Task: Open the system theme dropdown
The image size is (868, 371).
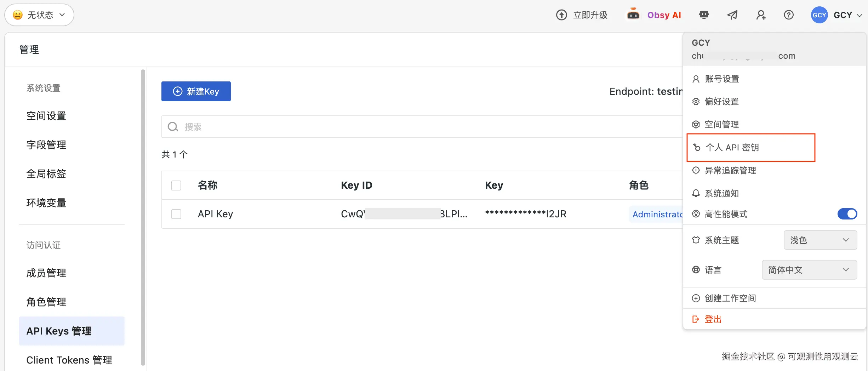Action: [820, 240]
